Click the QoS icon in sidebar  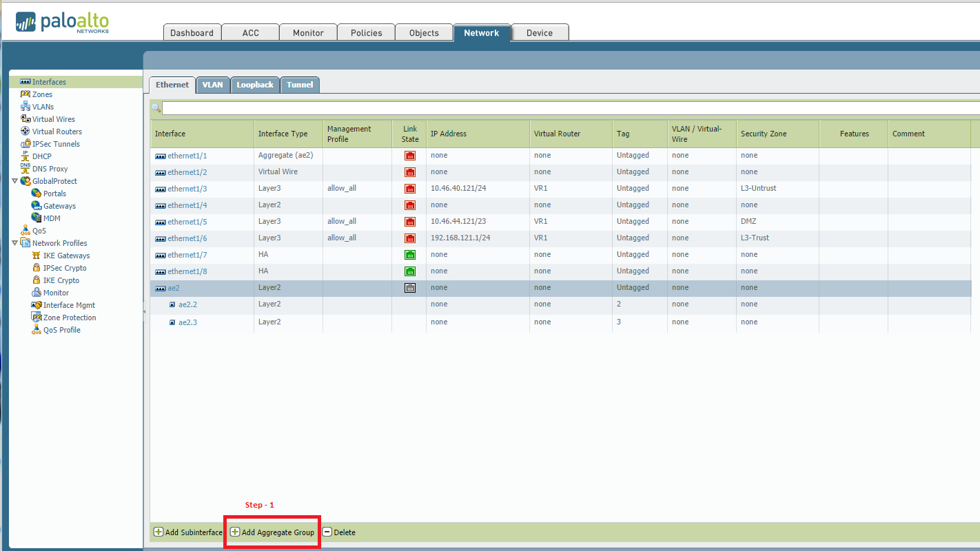25,231
